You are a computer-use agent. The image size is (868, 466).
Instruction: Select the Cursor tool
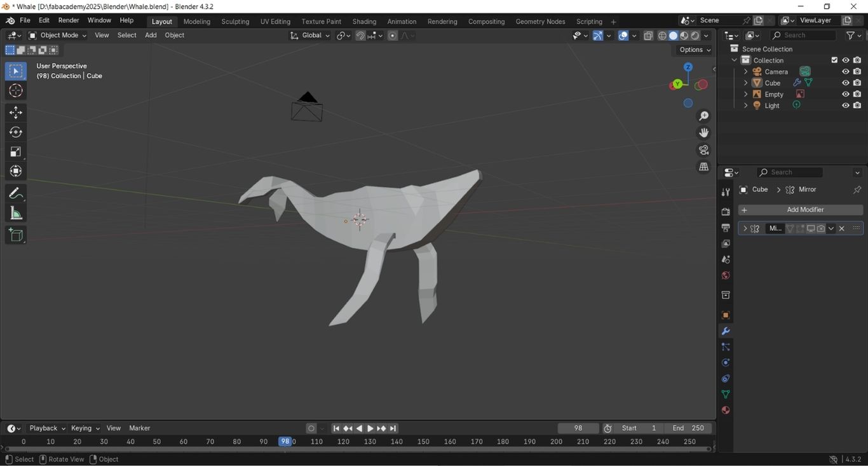coord(16,91)
